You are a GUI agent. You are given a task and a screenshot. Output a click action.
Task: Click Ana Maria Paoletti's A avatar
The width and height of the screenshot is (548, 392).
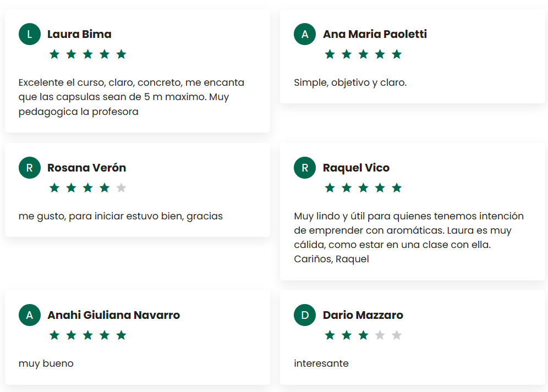305,34
